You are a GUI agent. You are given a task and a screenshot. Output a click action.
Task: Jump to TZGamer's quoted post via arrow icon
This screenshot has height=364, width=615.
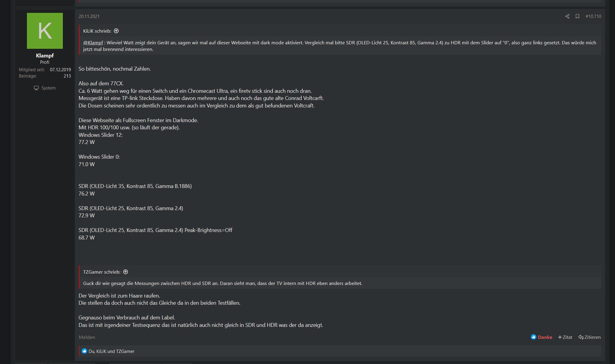coord(126,272)
